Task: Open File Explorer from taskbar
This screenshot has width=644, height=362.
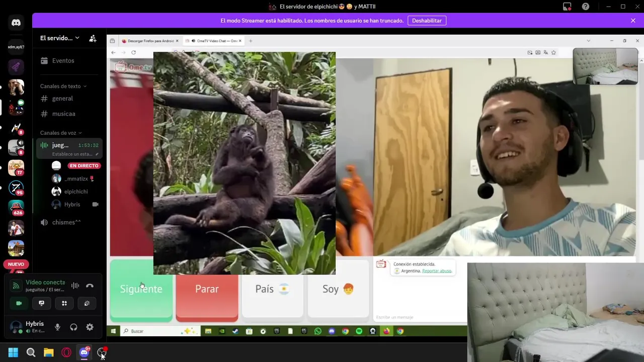Action: 49,352
